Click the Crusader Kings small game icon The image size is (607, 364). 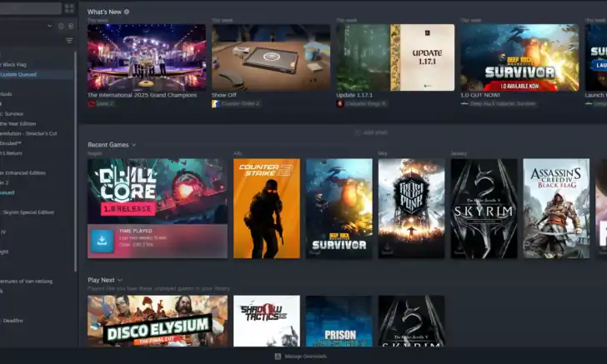click(340, 103)
